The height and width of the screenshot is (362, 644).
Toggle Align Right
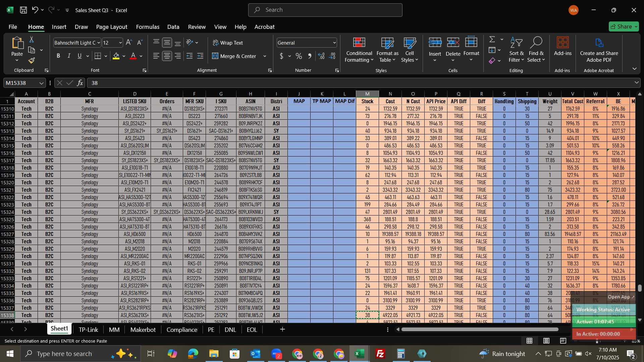pyautogui.click(x=178, y=56)
